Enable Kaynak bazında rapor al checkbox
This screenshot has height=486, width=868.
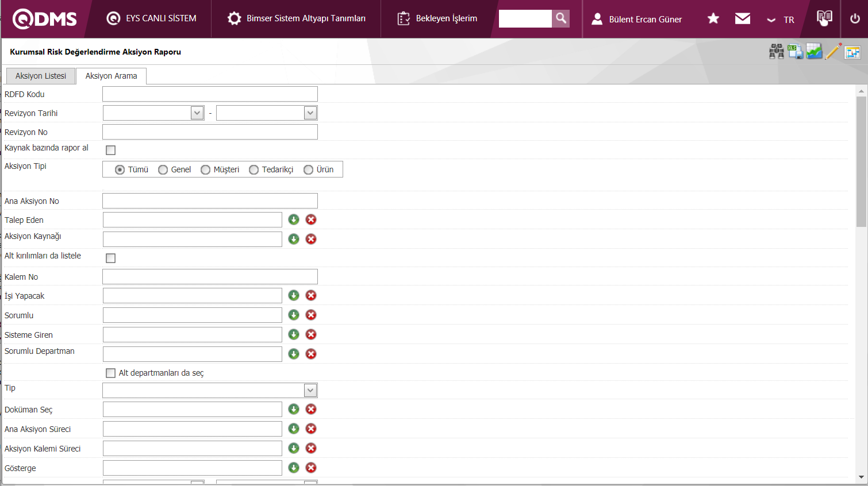(111, 150)
